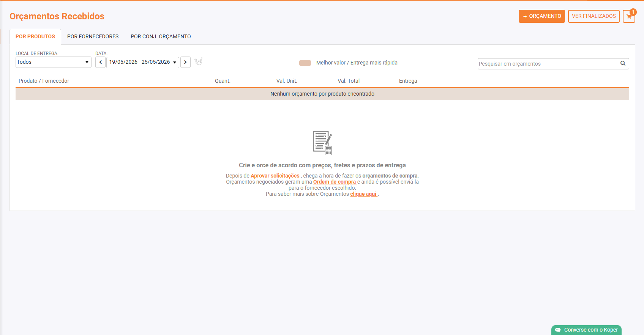Click the Quant. column header

click(223, 81)
